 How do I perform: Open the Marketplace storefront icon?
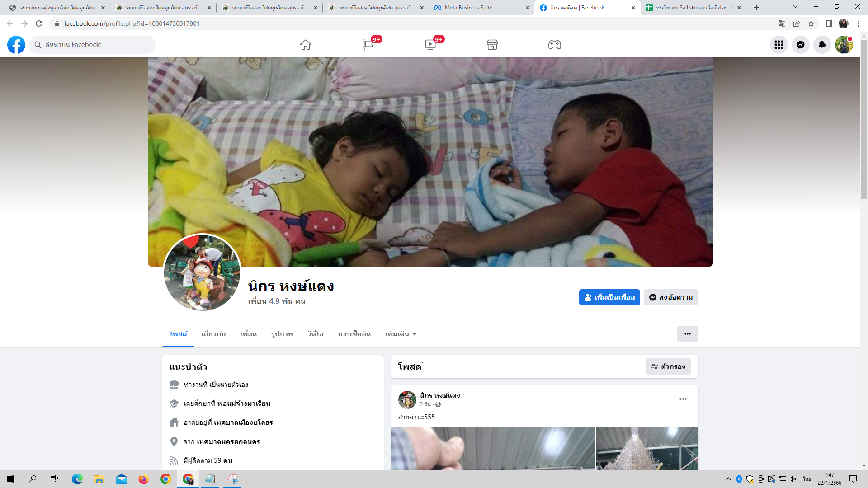pyautogui.click(x=492, y=45)
